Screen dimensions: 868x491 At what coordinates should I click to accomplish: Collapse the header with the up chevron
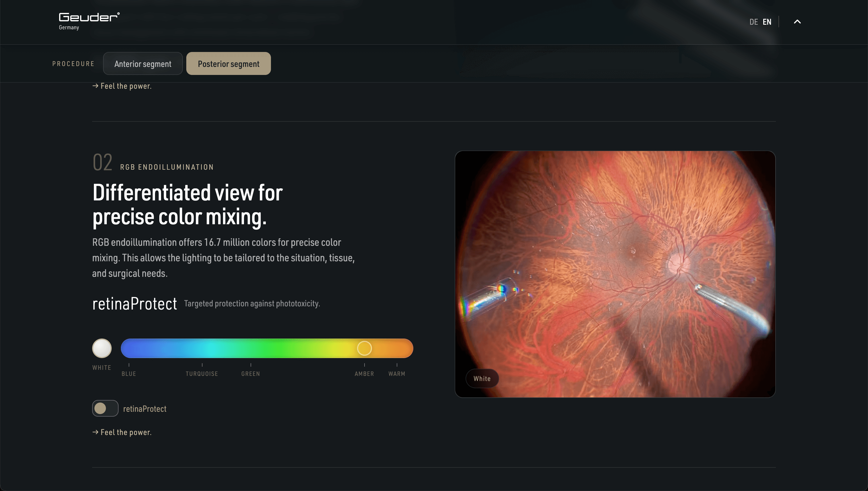click(x=797, y=22)
